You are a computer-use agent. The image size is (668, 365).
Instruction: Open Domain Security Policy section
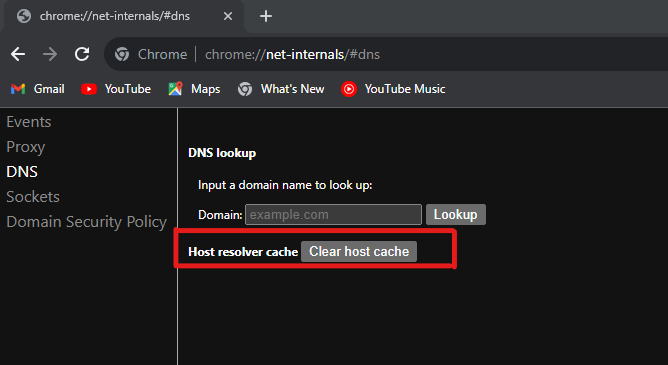coord(86,221)
